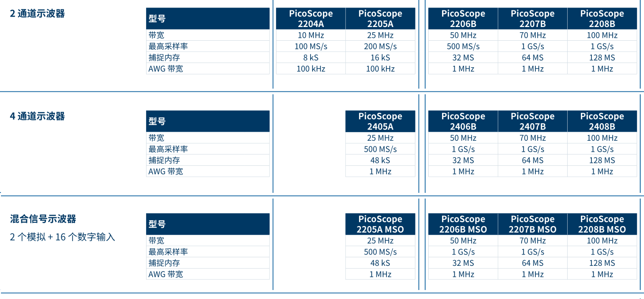Click the PicoScope 2206B MSO header

(x=463, y=224)
